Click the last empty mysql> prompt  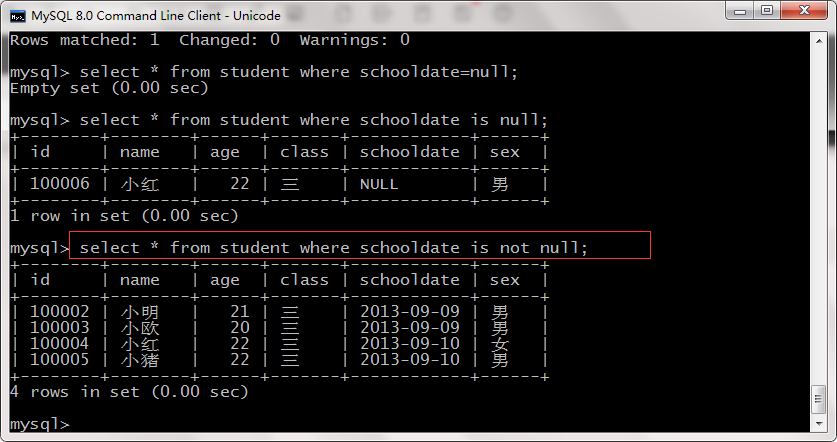(40, 424)
